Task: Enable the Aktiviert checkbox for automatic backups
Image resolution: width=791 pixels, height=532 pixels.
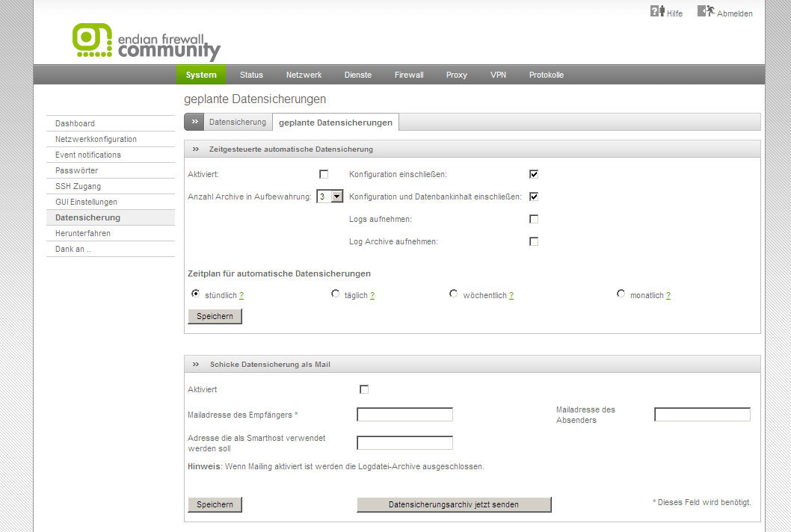Action: 324,174
